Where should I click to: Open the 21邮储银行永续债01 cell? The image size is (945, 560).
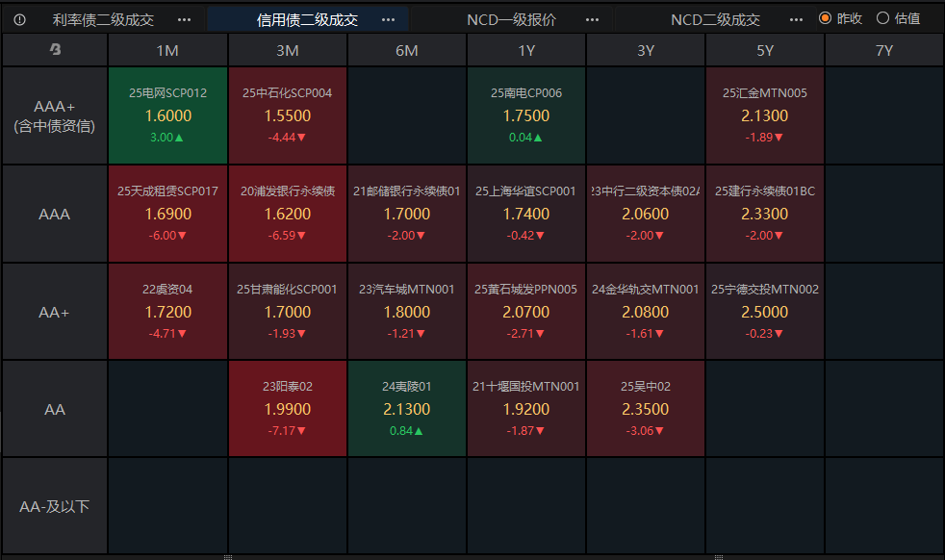407,214
